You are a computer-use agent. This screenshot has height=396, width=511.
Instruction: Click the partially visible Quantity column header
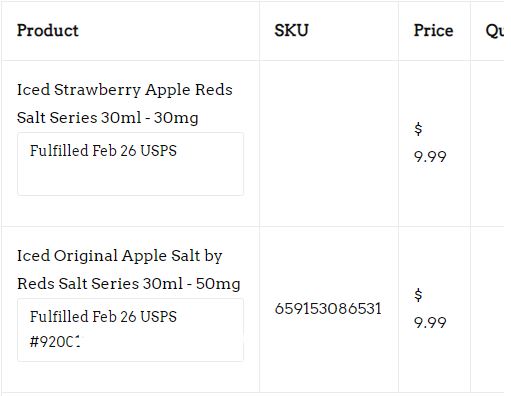point(495,31)
